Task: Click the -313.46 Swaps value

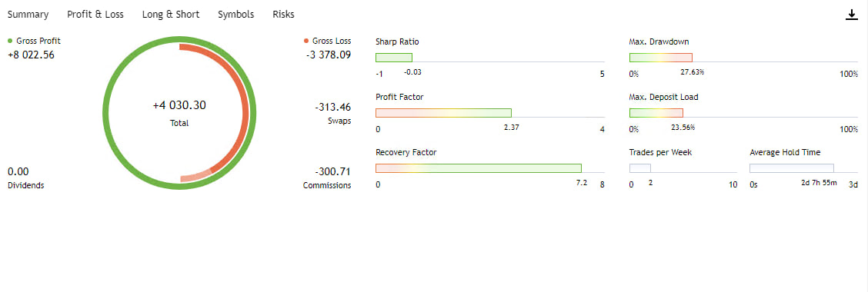Action: (x=333, y=107)
